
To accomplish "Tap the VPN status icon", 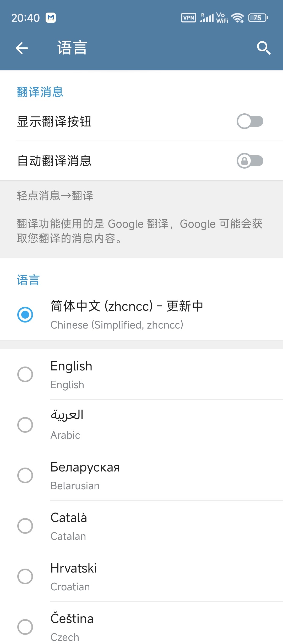I will pos(188,18).
